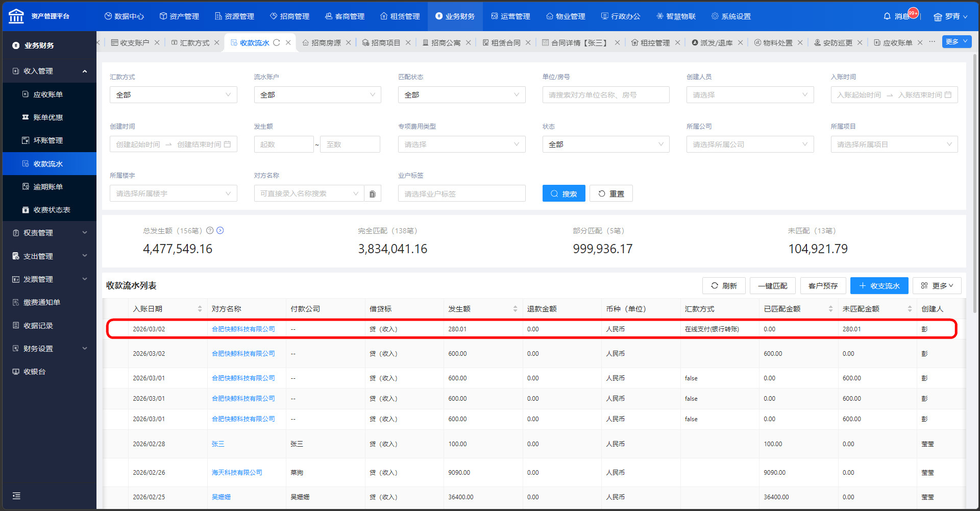Open the 匹配状态 dropdown
Screen dimensions: 980x511
point(461,95)
